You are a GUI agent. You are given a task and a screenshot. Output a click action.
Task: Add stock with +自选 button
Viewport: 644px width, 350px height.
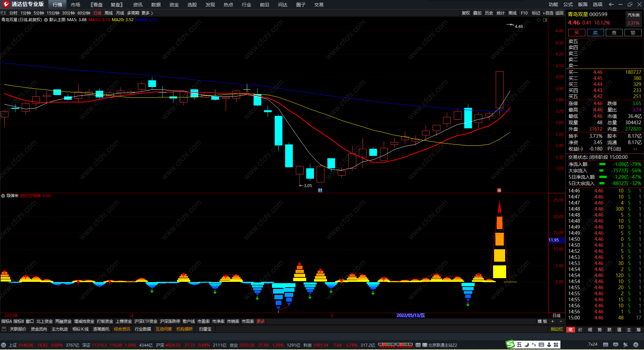548,13
